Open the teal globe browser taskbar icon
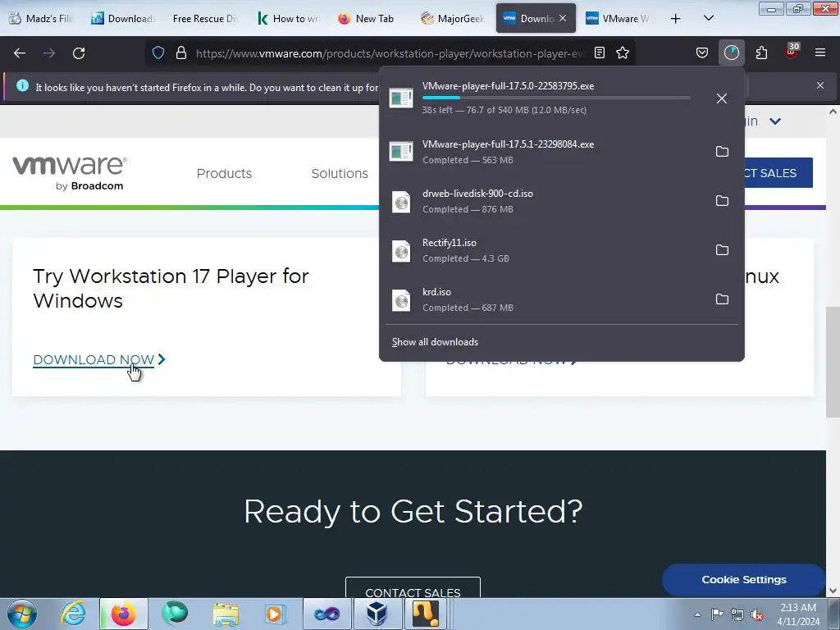Screen dimensions: 840x630 pos(175,614)
